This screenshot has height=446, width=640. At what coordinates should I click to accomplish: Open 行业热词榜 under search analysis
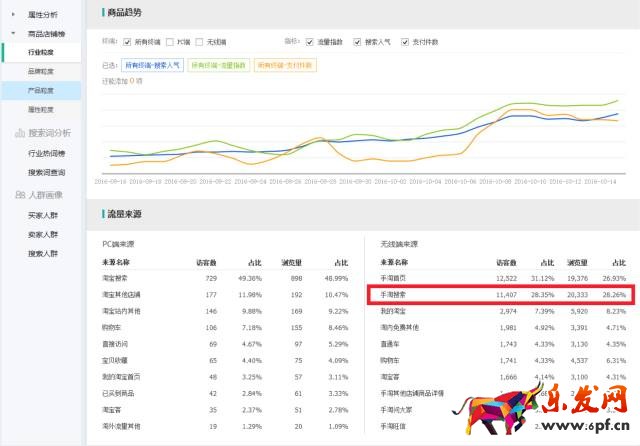pyautogui.click(x=46, y=153)
